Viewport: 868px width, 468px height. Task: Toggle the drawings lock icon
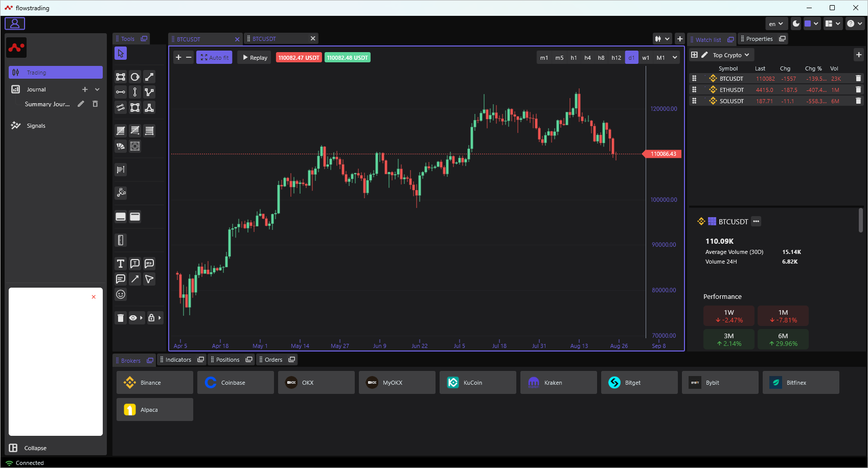(x=151, y=318)
